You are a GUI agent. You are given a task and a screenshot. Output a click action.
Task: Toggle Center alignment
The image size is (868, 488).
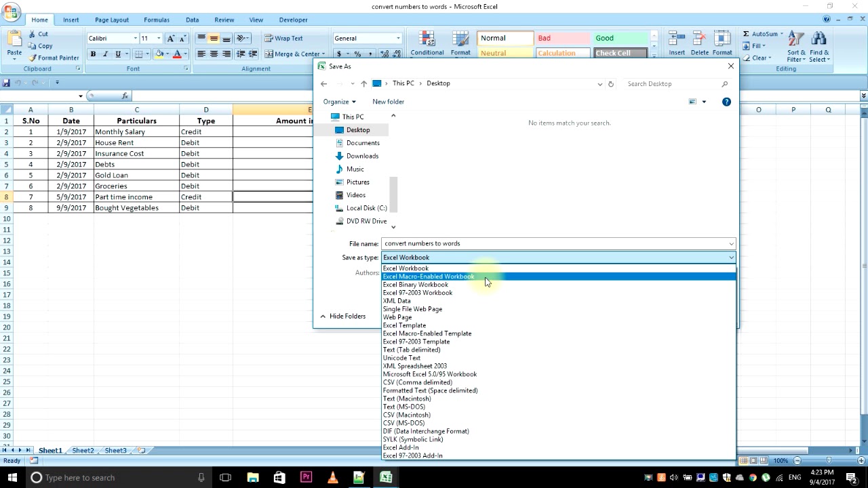click(x=214, y=54)
